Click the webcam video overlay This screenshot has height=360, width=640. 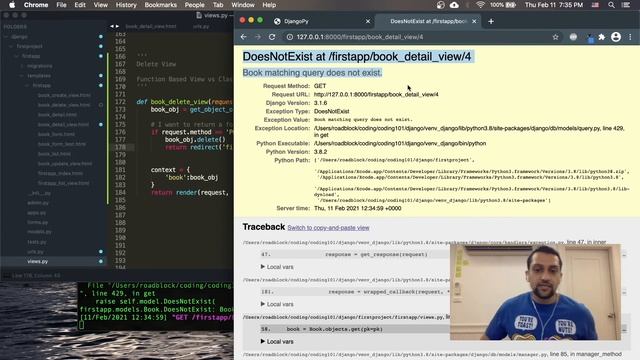tap(536, 292)
